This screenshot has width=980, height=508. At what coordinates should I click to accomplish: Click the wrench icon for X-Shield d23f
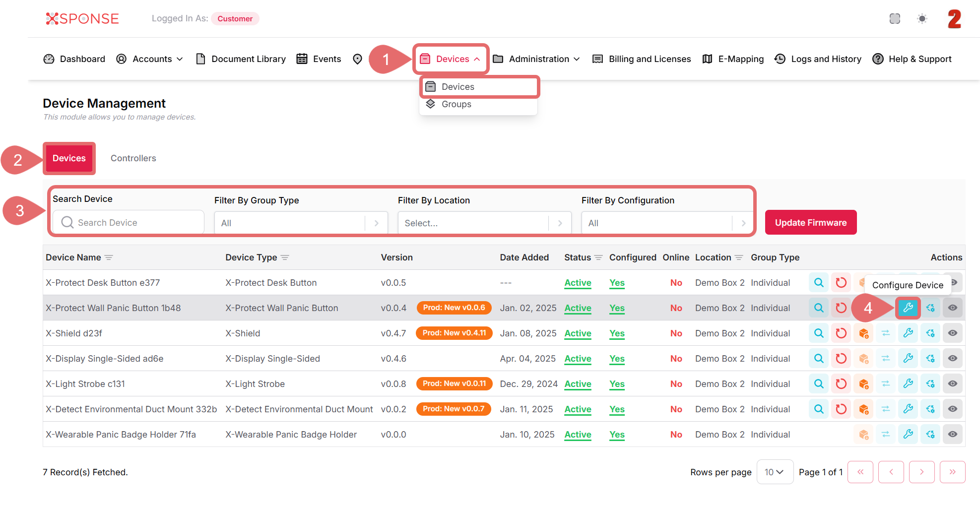pyautogui.click(x=908, y=333)
